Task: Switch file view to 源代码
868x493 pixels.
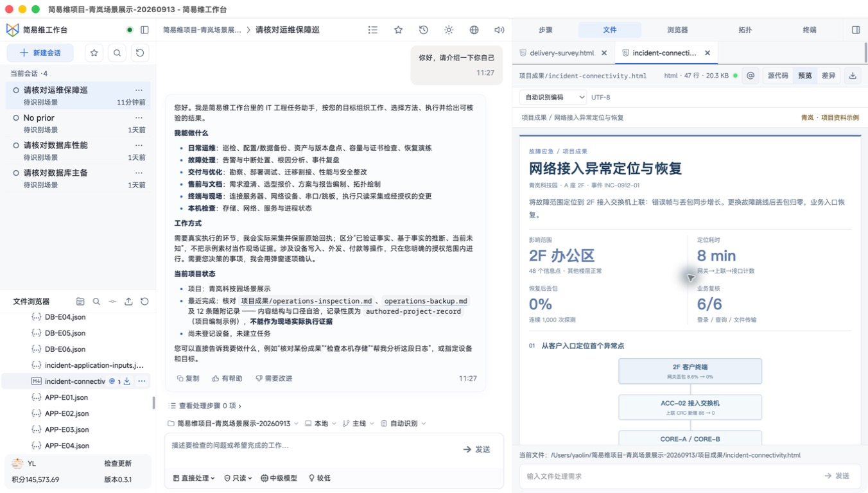Action: [777, 76]
